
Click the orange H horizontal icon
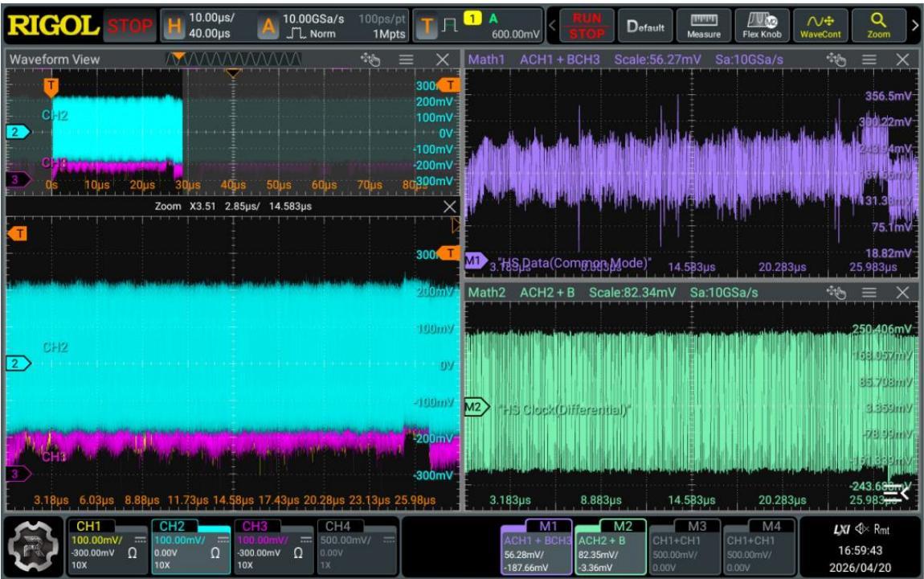[x=174, y=26]
